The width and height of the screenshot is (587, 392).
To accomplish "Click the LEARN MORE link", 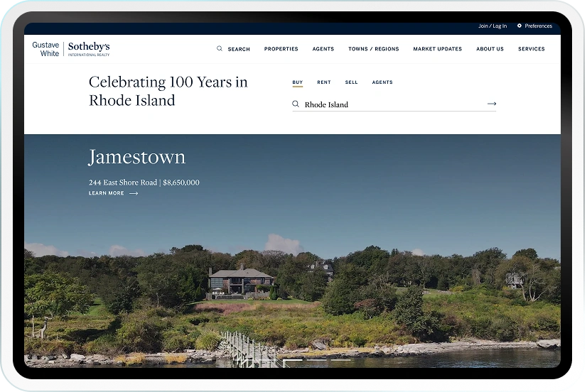I will pyautogui.click(x=107, y=193).
